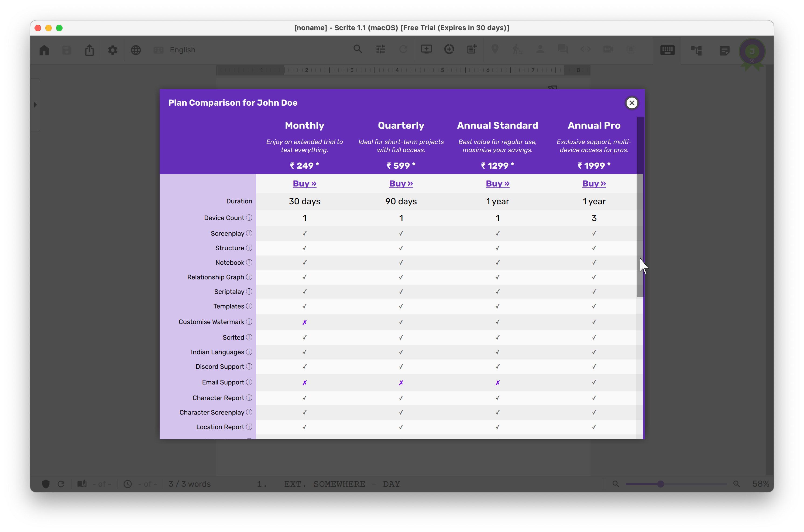Open the Export share icon
This screenshot has width=804, height=532.
89,50
